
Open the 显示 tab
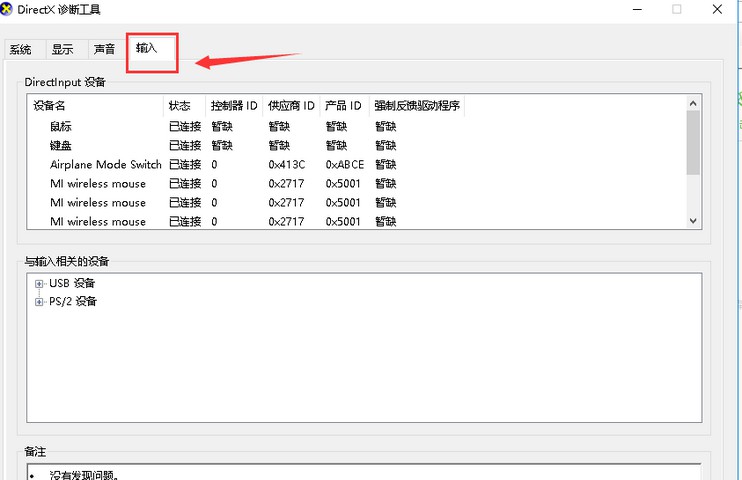click(62, 49)
